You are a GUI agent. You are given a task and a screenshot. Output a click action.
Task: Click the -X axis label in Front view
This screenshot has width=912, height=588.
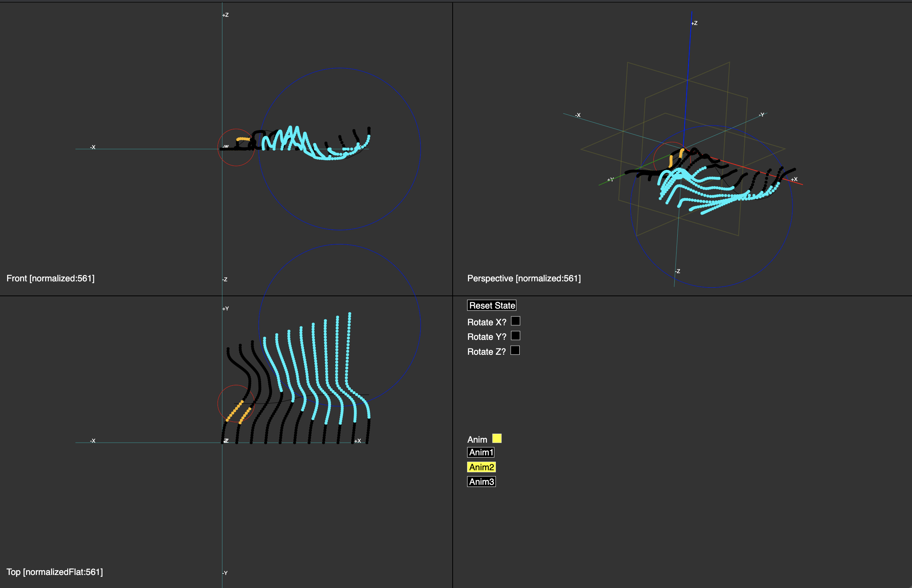coord(93,147)
